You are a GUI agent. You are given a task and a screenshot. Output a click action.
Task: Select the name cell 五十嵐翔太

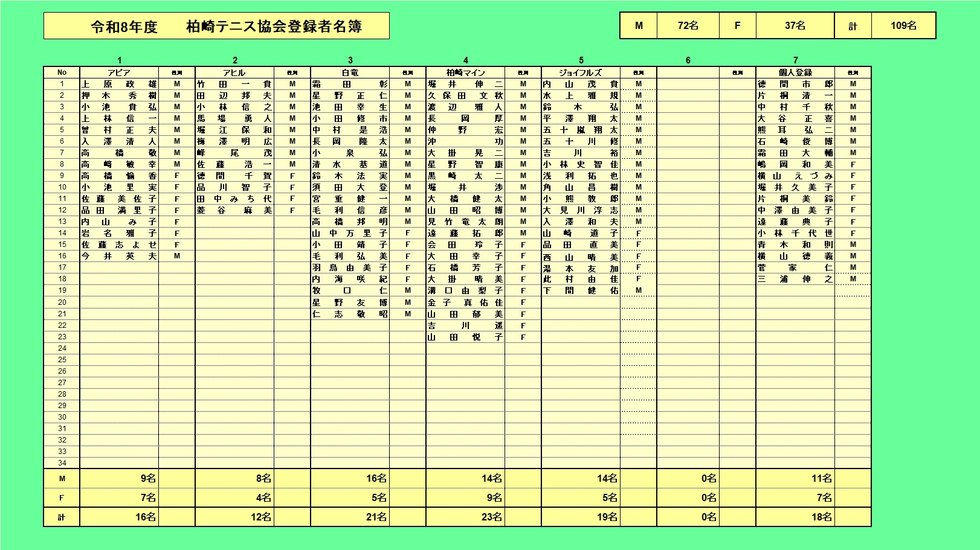pyautogui.click(x=581, y=130)
